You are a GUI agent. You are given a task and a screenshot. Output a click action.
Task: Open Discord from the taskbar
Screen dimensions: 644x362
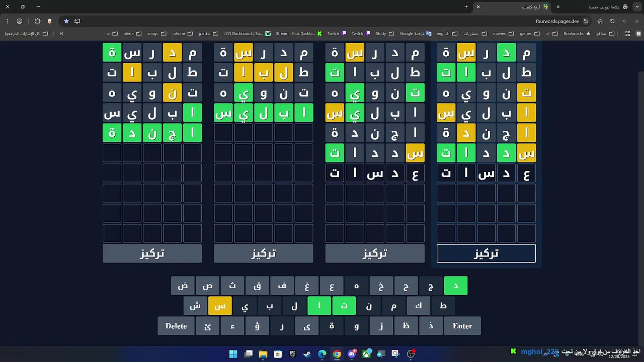pyautogui.click(x=352, y=354)
